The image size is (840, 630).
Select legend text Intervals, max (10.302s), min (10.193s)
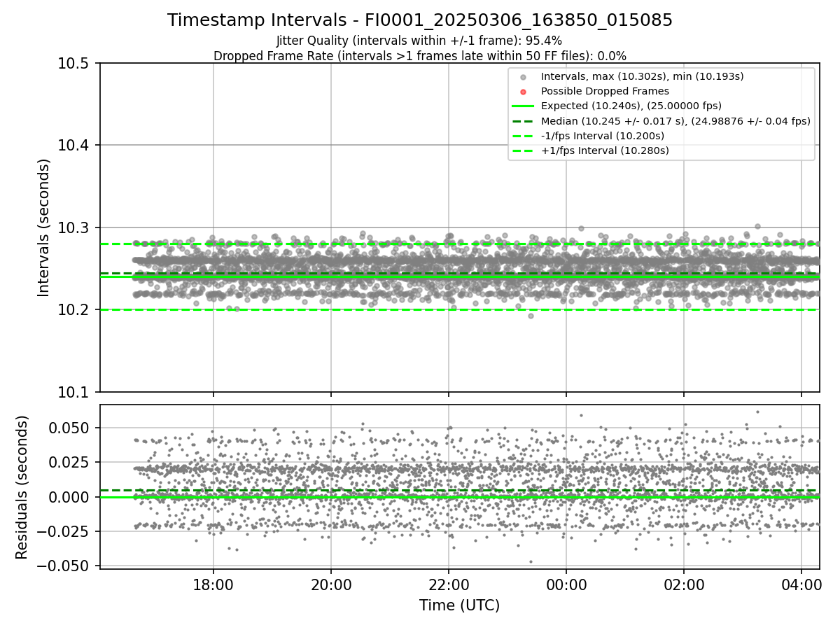click(642, 76)
